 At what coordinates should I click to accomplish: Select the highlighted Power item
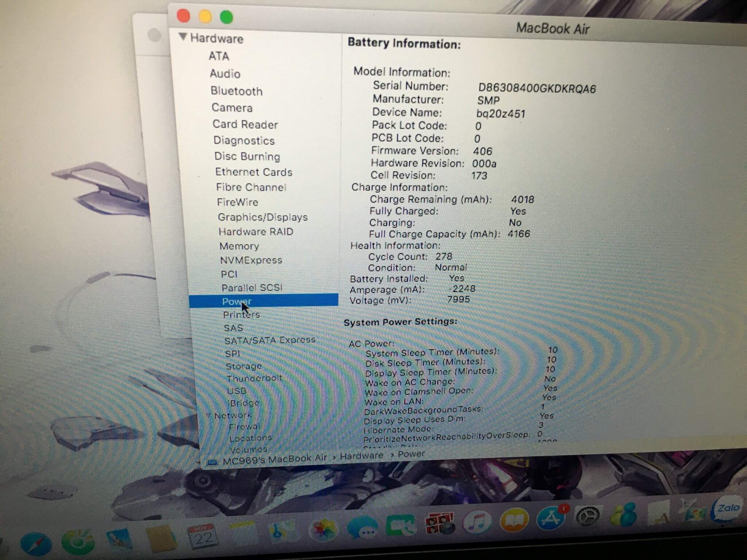264,301
